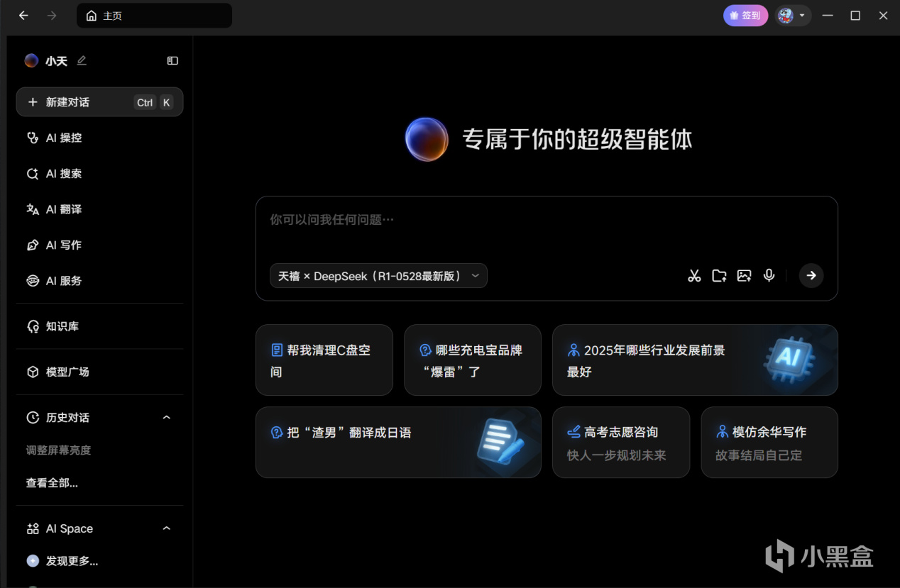Edit the 小天 name with pencil icon
This screenshot has height=588, width=900.
[82, 61]
